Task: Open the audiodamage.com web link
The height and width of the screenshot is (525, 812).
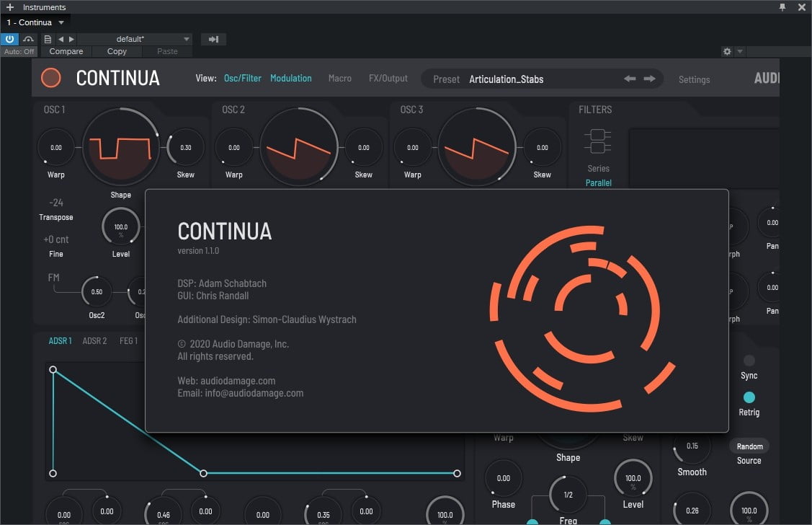Action: click(238, 381)
